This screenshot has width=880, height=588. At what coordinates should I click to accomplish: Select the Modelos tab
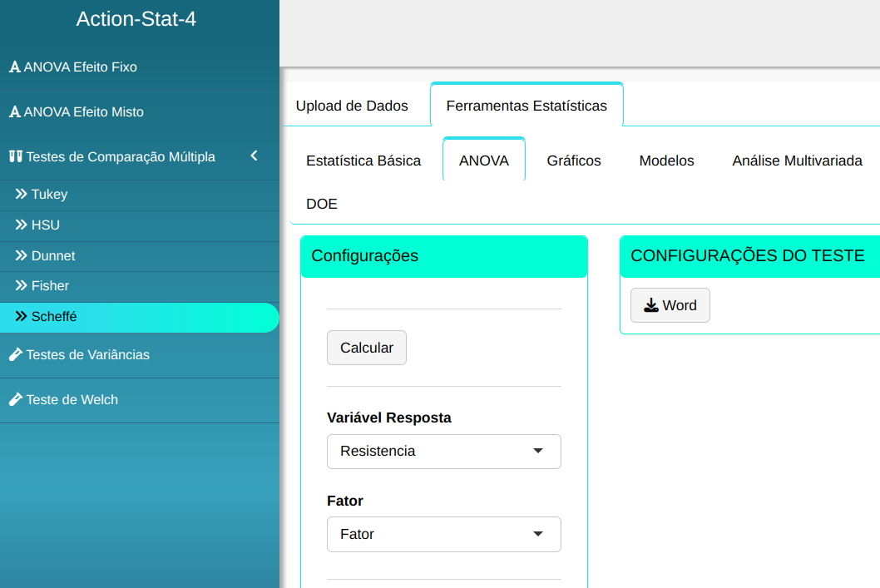(x=666, y=161)
